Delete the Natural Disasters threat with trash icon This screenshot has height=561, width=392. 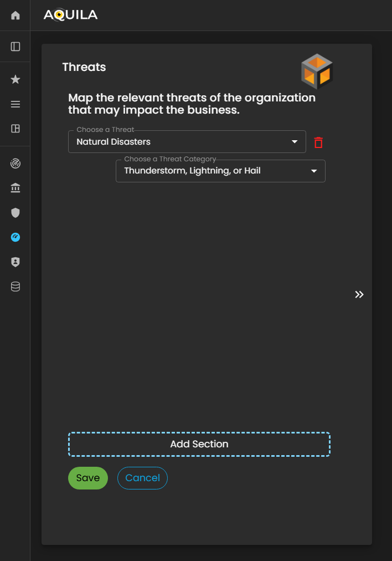(x=318, y=142)
